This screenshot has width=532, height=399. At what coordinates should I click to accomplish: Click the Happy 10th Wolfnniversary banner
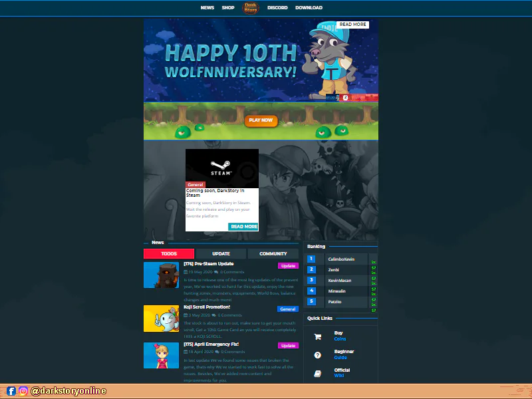261,60
